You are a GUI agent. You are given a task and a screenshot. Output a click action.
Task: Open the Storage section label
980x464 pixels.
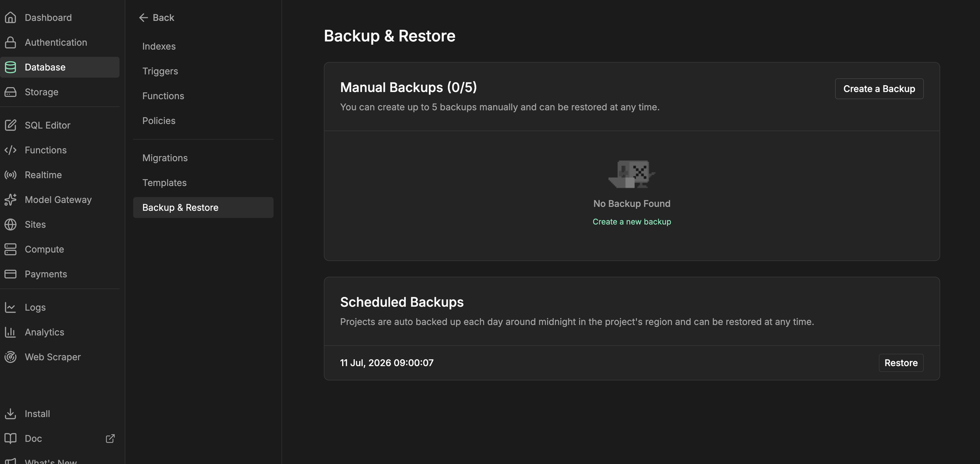[x=42, y=92]
